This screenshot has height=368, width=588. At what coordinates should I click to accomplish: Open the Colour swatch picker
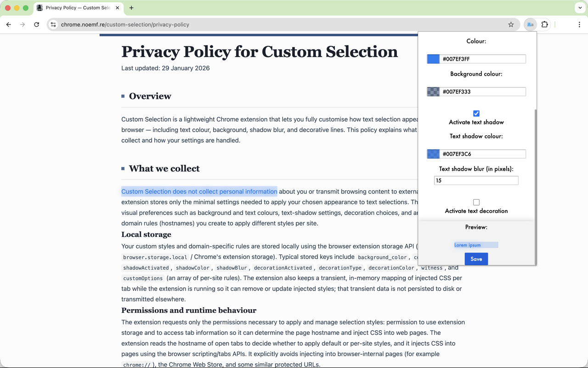pyautogui.click(x=433, y=59)
